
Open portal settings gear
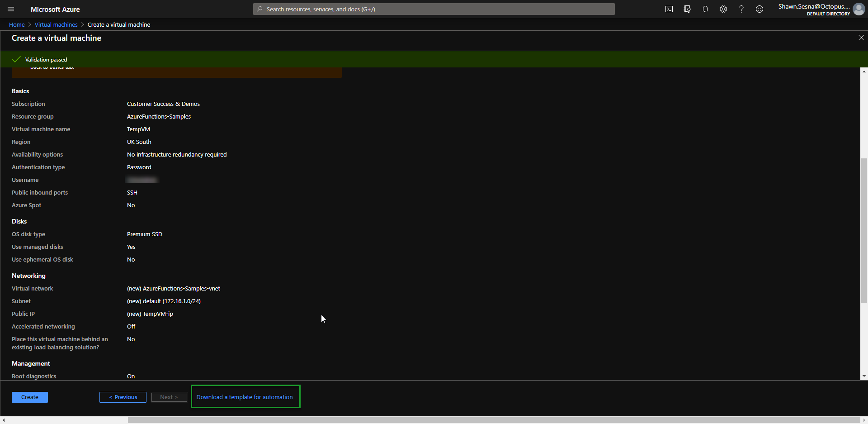[723, 9]
